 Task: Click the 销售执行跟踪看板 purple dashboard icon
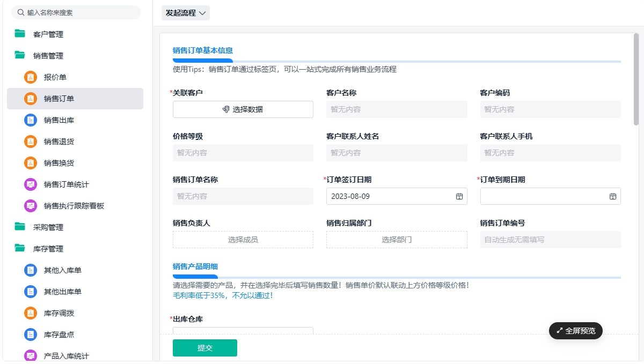(31, 206)
